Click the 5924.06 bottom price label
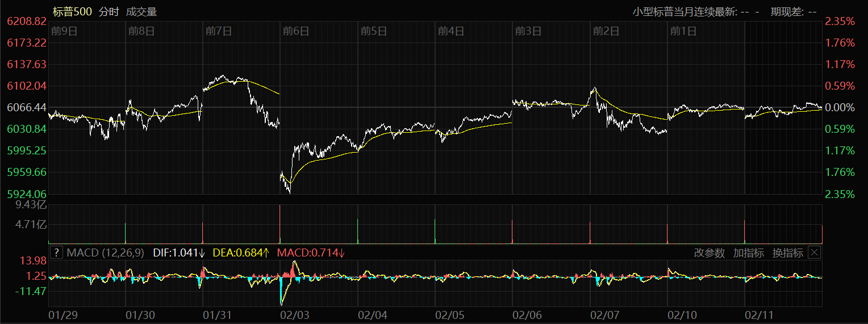The height and width of the screenshot is (324, 868). pos(26,194)
